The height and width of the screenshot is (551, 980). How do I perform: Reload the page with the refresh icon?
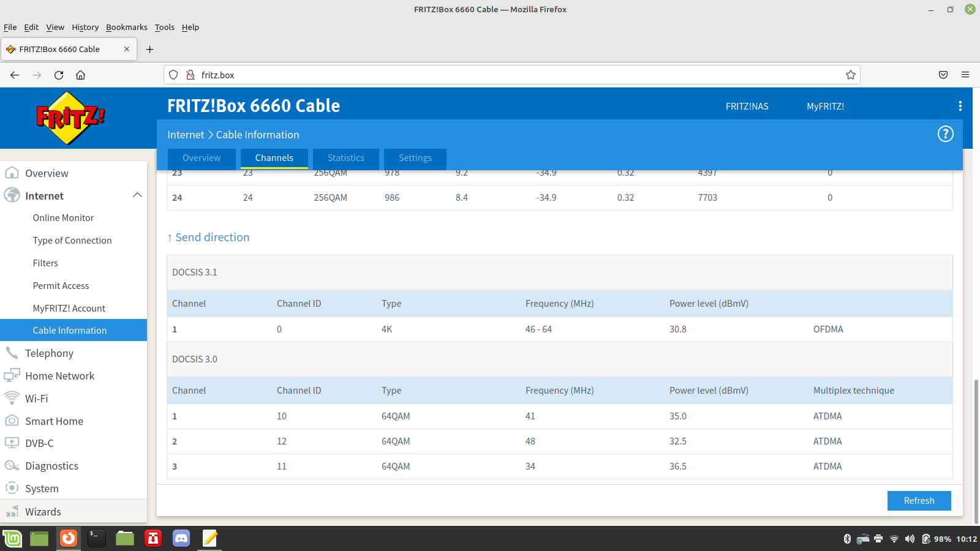tap(59, 75)
